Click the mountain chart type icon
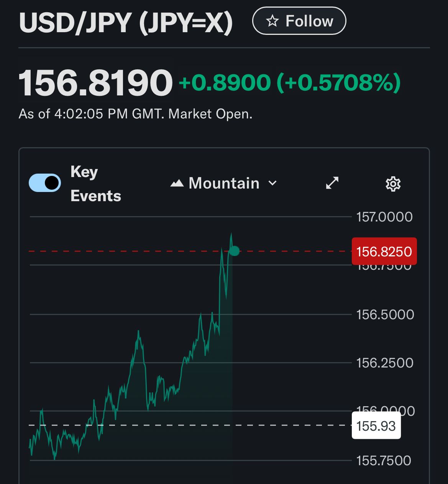 click(x=177, y=184)
